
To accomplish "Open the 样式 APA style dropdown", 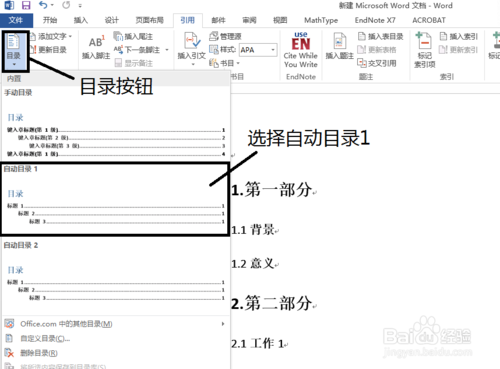I will [x=273, y=50].
